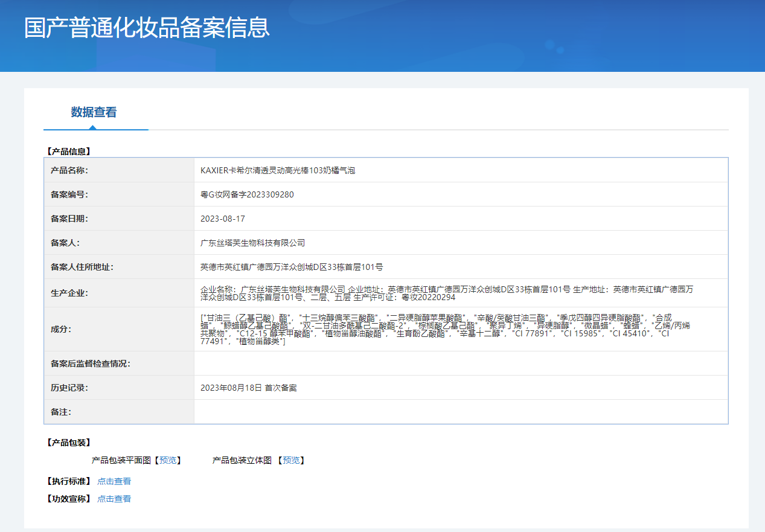The image size is (765, 532).
Task: Select registrant 广东丝塔芙生物科技有限公司 value
Action: pyautogui.click(x=252, y=243)
